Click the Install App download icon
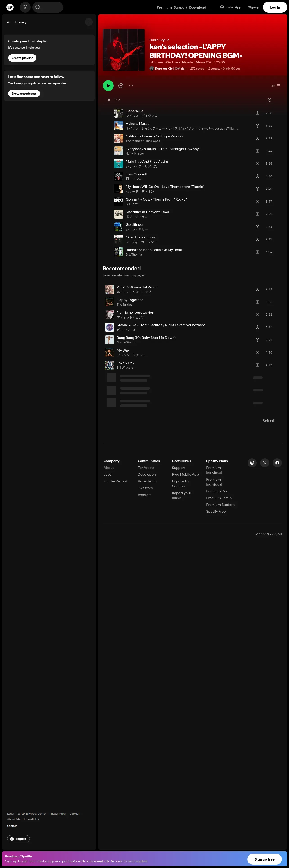This screenshot has height=868, width=289. coord(222,7)
